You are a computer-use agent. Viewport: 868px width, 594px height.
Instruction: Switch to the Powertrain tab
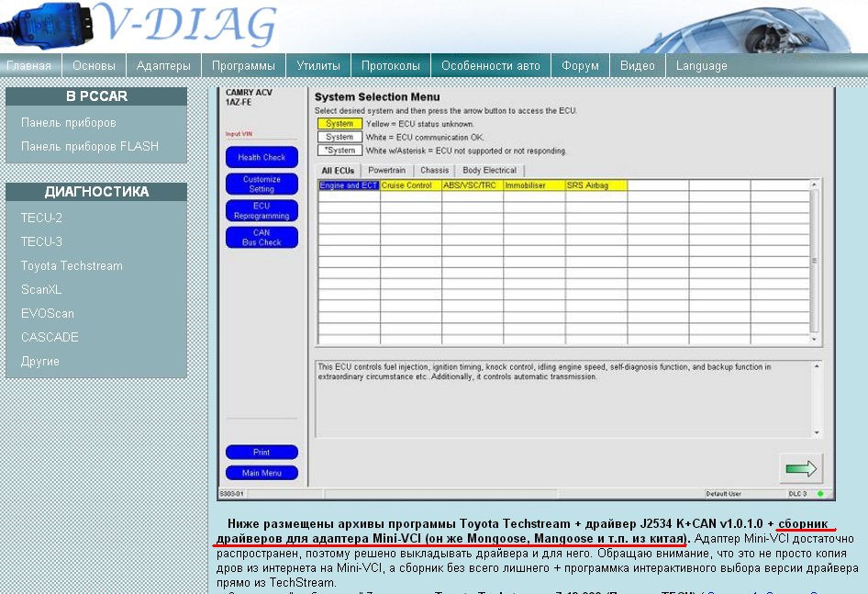tap(386, 171)
